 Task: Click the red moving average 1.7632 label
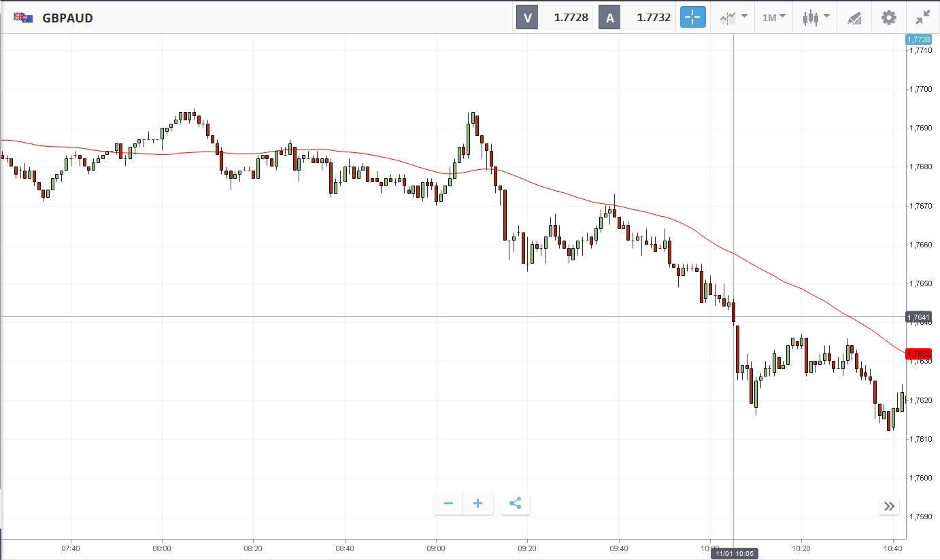click(918, 353)
